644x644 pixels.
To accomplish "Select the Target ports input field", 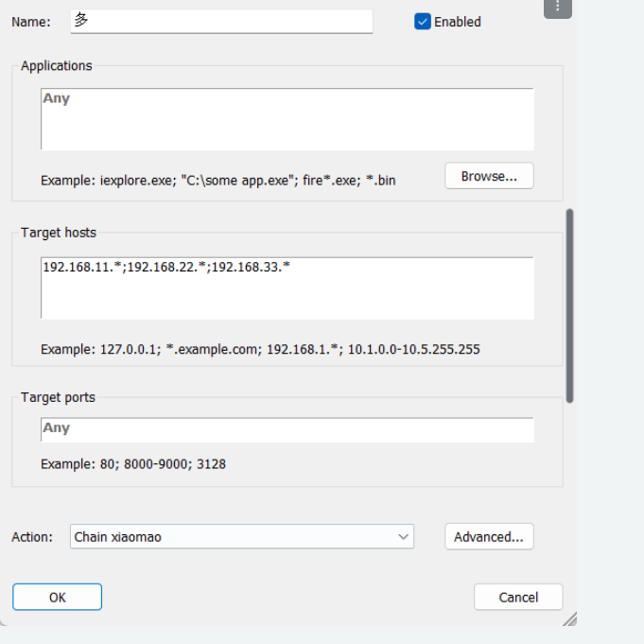I will pyautogui.click(x=287, y=429).
